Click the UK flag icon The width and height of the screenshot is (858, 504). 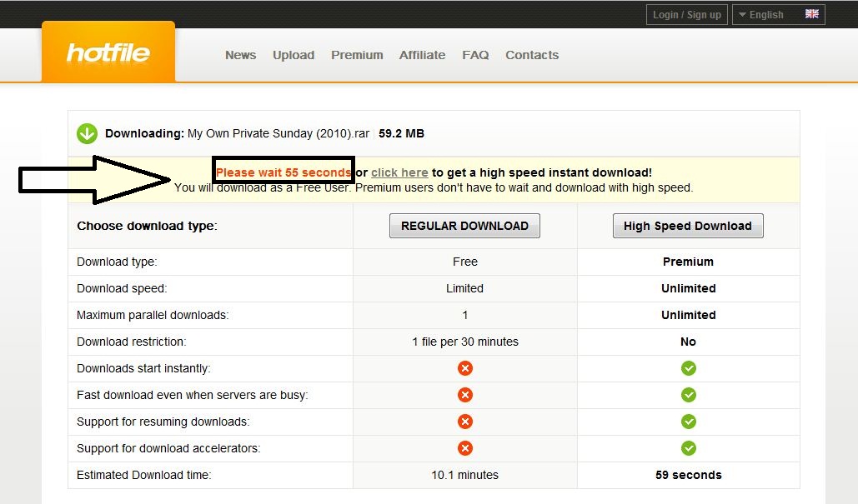click(811, 14)
